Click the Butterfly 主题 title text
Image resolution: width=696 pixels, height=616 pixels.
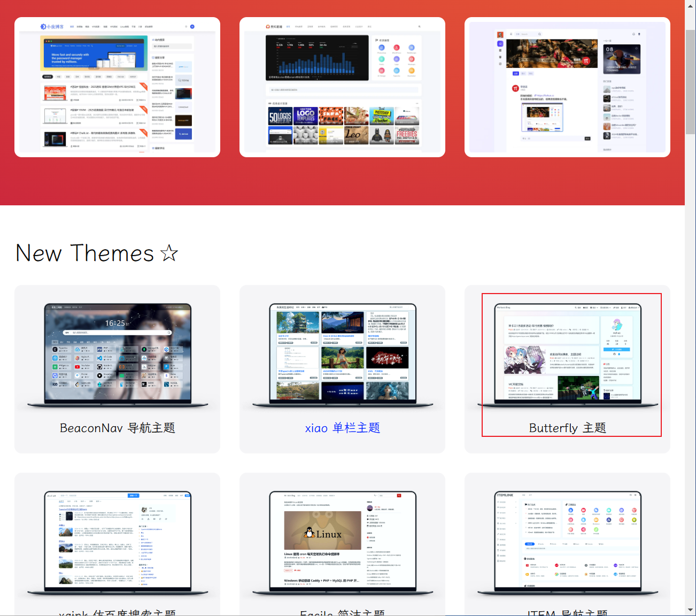pyautogui.click(x=567, y=428)
